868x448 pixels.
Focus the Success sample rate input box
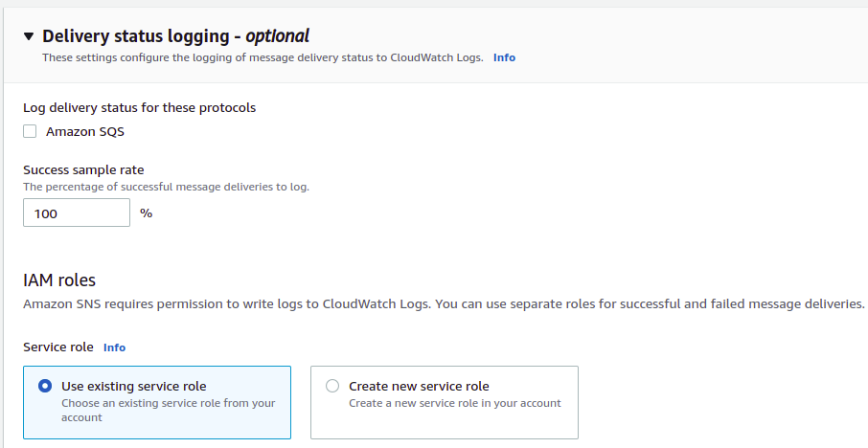tap(76, 213)
